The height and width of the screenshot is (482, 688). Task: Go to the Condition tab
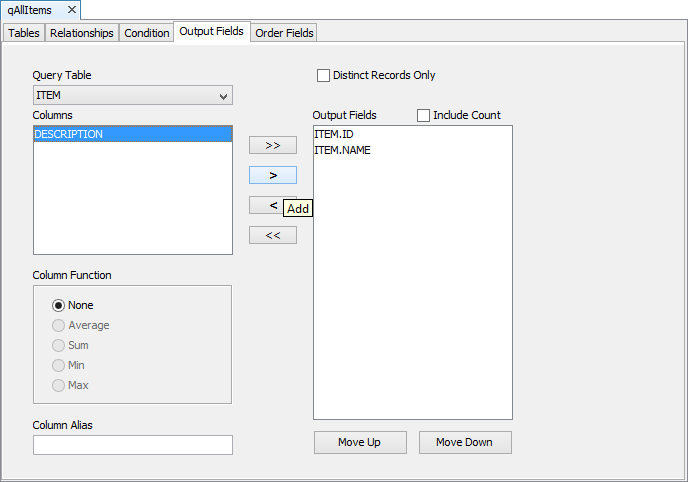coord(146,33)
